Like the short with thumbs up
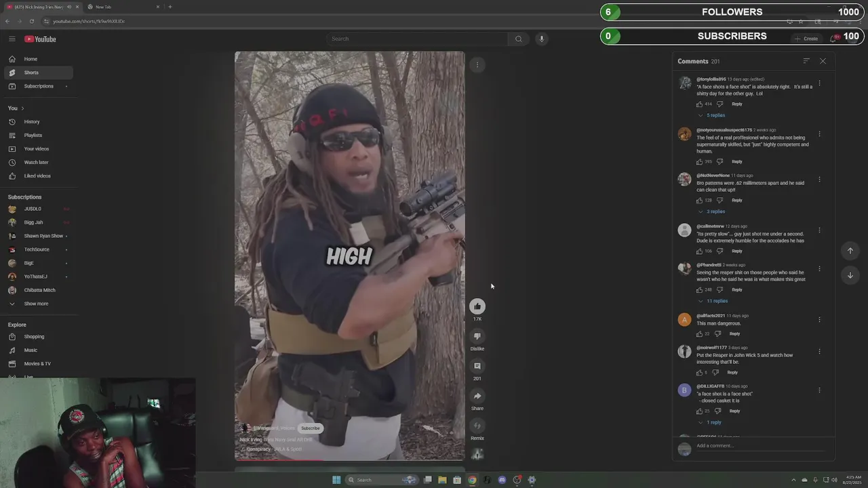 pos(477,306)
